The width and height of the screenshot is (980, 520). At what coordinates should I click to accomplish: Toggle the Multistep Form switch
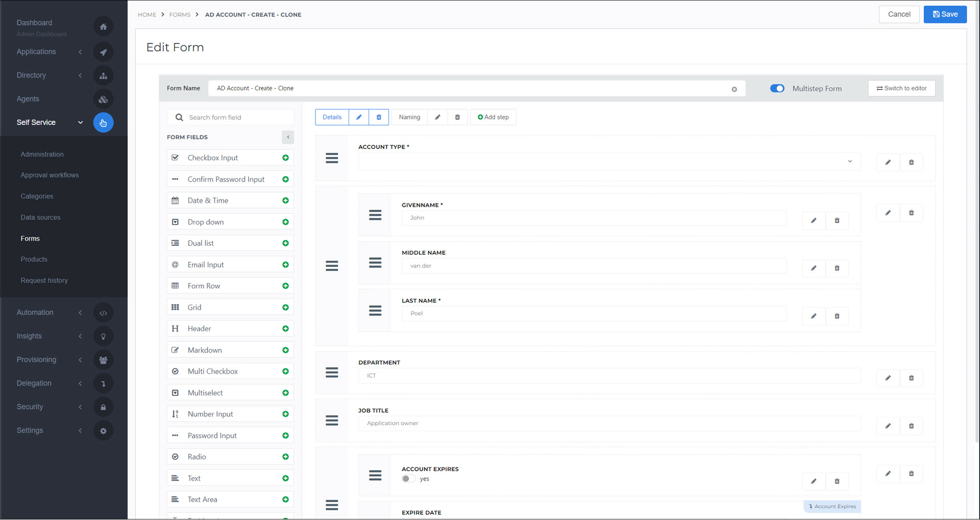coord(777,88)
